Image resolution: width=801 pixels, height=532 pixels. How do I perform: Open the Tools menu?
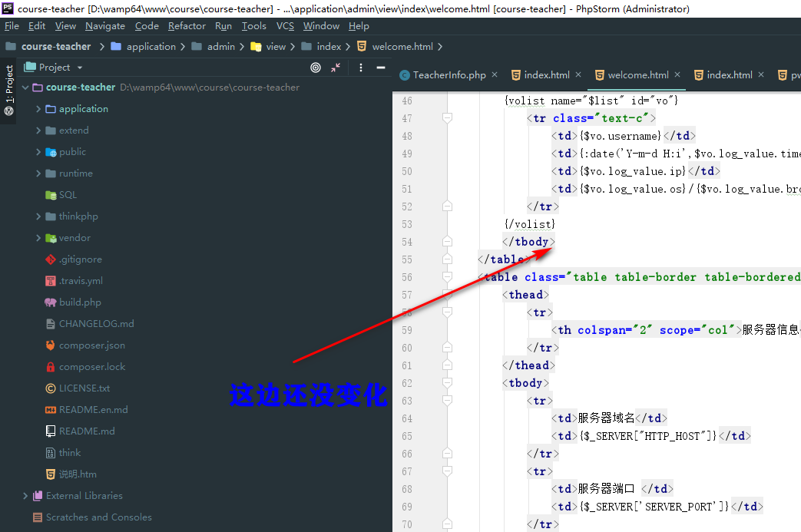pyautogui.click(x=254, y=26)
